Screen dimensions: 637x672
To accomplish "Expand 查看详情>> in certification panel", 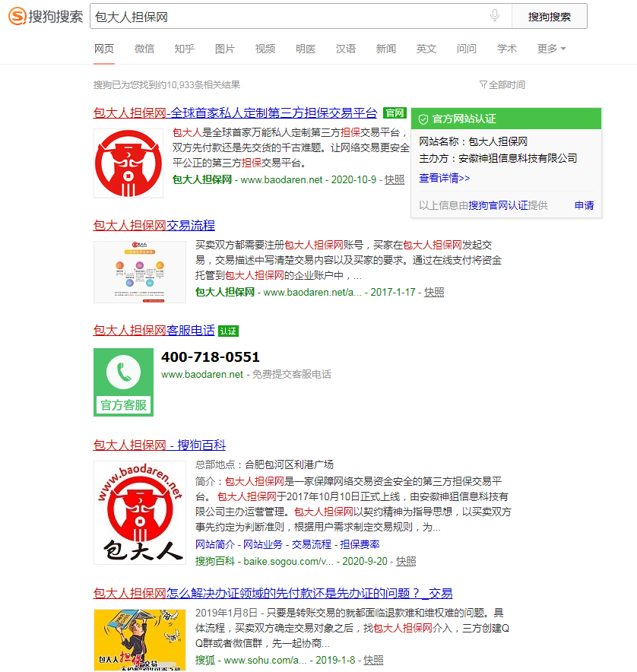I will coord(444,178).
